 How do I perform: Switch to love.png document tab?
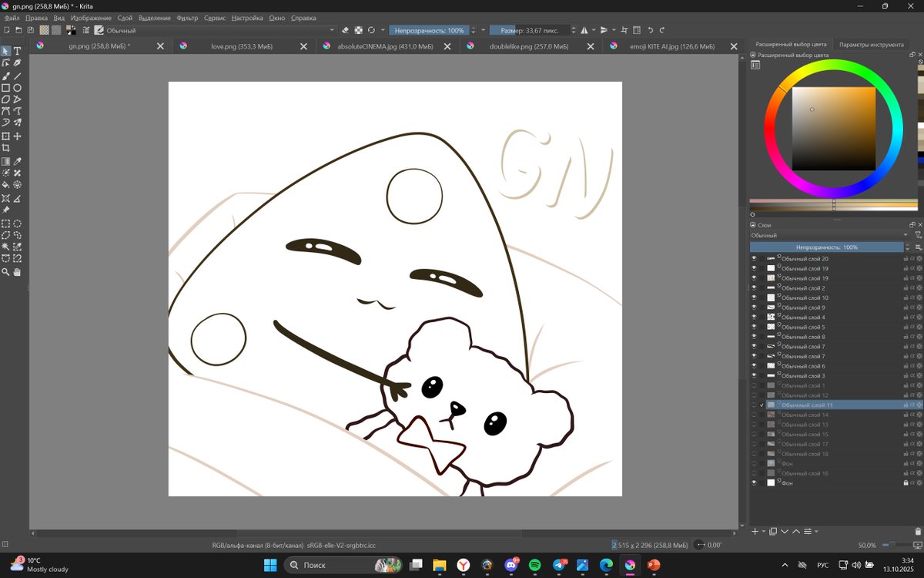pos(242,46)
